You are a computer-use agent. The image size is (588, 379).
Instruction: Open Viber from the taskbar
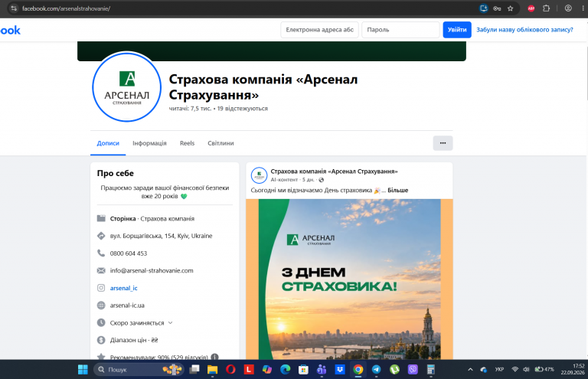tap(413, 370)
